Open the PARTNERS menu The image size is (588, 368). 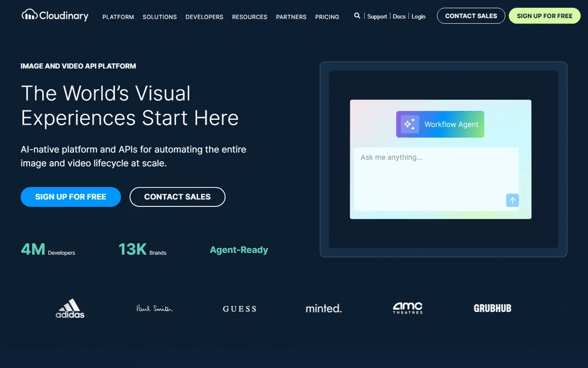(291, 17)
